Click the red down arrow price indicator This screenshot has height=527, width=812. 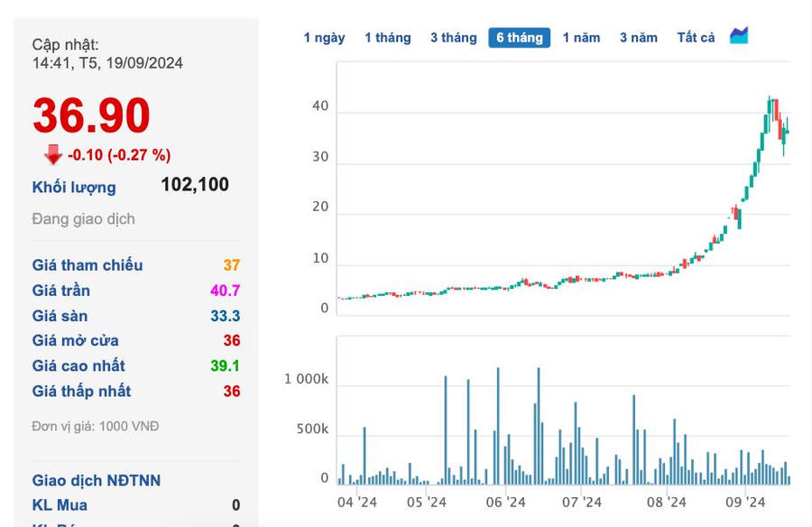pyautogui.click(x=53, y=155)
